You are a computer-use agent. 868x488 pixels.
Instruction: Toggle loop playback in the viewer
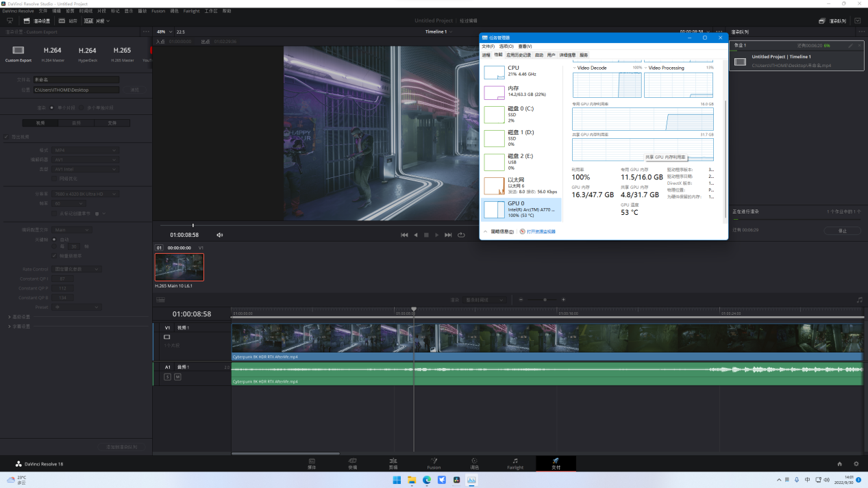click(x=461, y=235)
